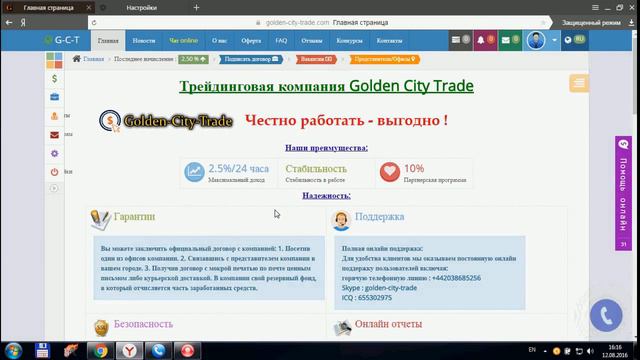Click the Надежность heading
640x360 pixels.
[326, 196]
